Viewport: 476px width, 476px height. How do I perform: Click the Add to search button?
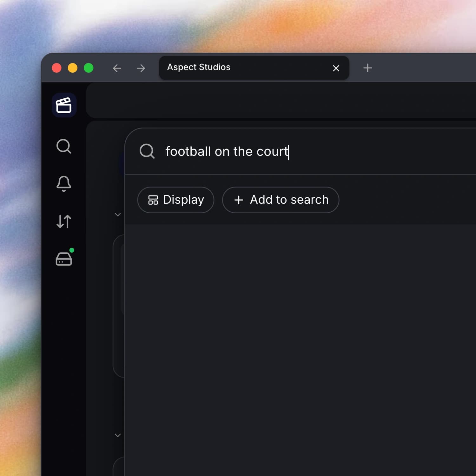pyautogui.click(x=281, y=200)
